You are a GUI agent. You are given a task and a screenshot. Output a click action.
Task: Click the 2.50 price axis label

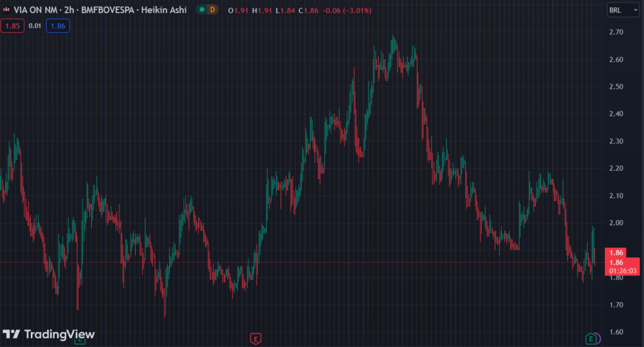[x=616, y=87]
